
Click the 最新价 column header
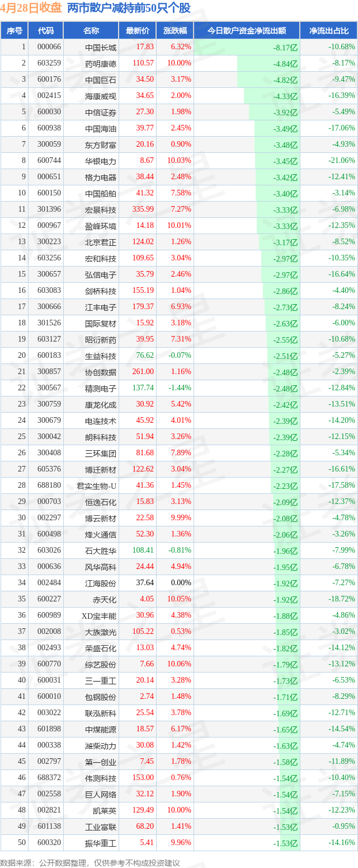(138, 31)
